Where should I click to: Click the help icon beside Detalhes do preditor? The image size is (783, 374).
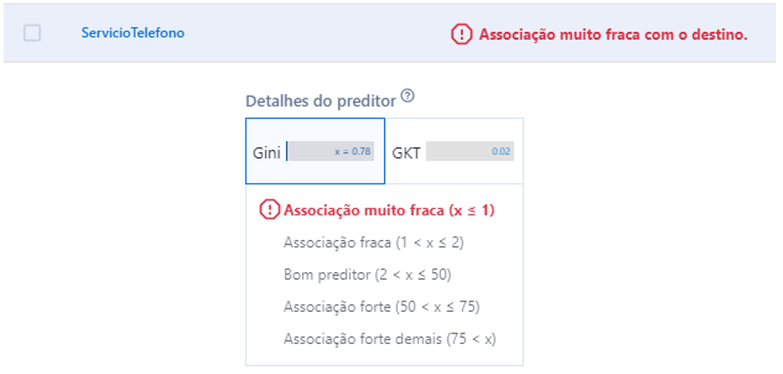(x=408, y=95)
